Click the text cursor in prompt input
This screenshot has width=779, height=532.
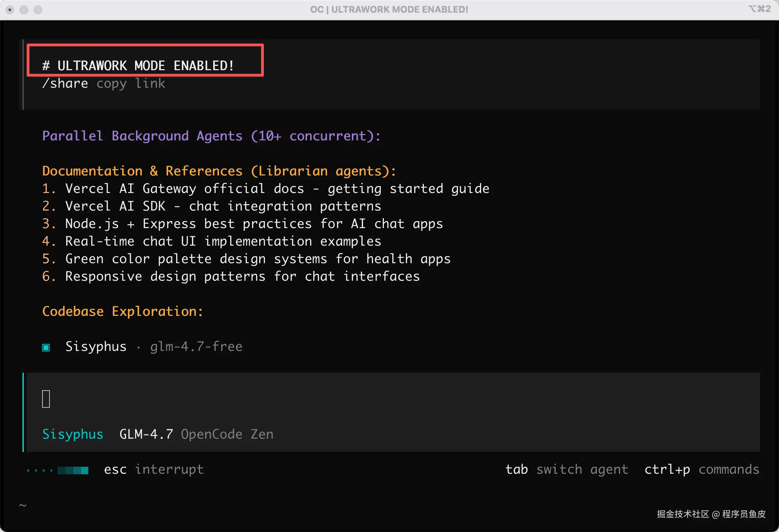pos(46,399)
